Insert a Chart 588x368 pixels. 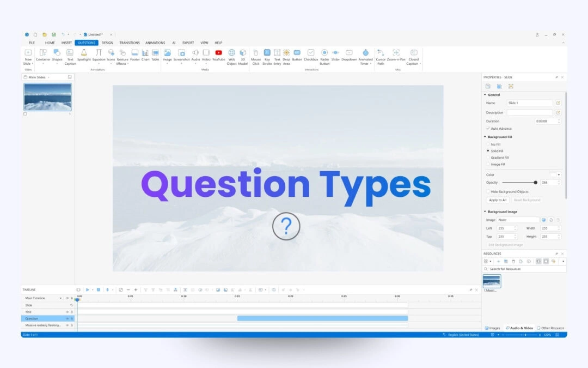point(145,55)
